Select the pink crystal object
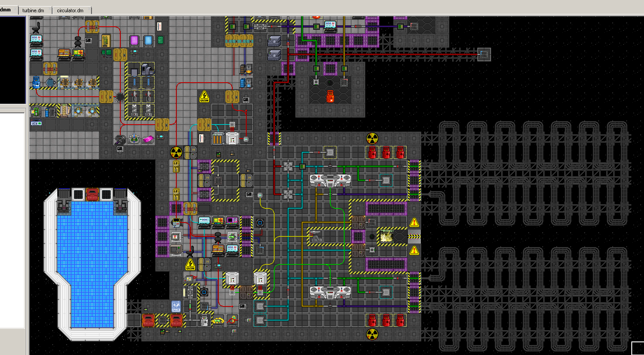This screenshot has width=644, height=355. point(148,139)
